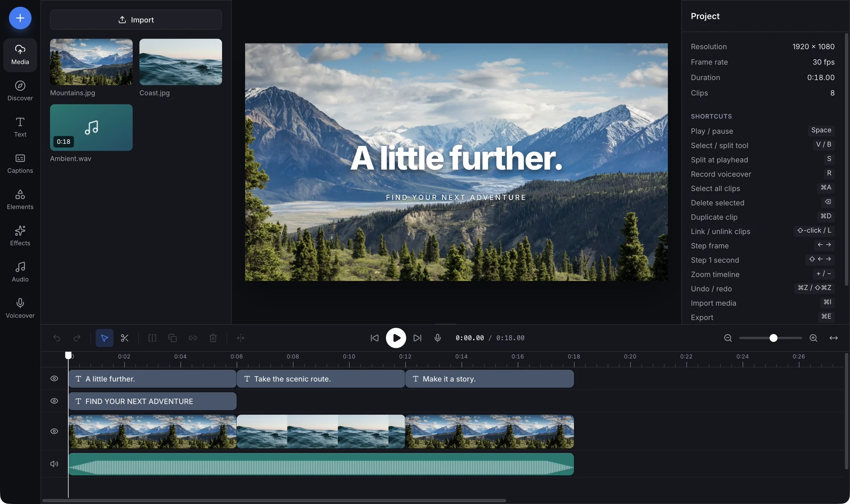The image size is (850, 504).
Task: Skip to the next clip
Action: (x=417, y=338)
